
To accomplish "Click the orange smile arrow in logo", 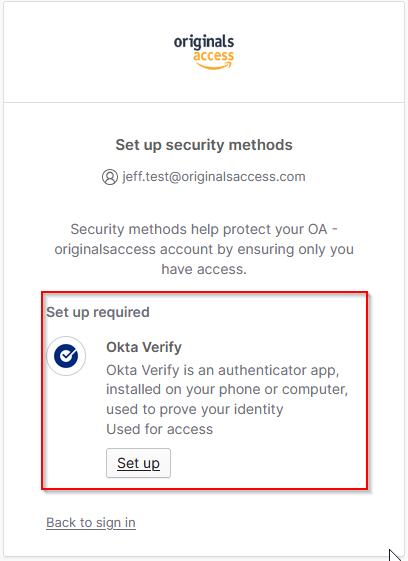I will (x=214, y=66).
